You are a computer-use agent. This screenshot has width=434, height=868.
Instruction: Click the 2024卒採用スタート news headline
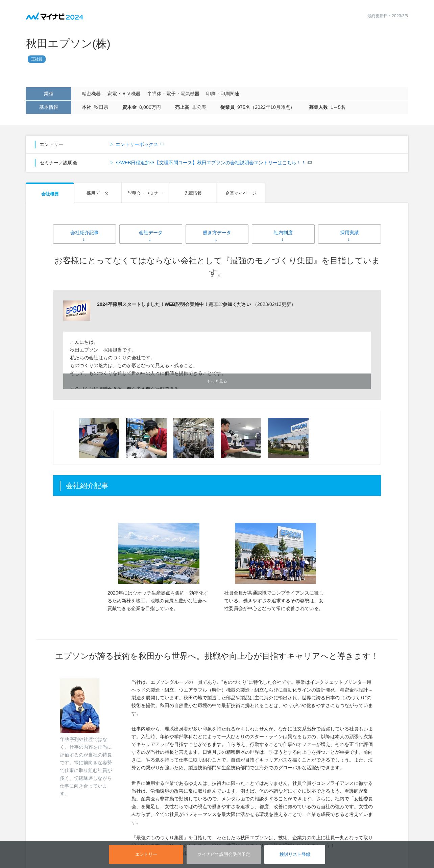click(x=174, y=304)
